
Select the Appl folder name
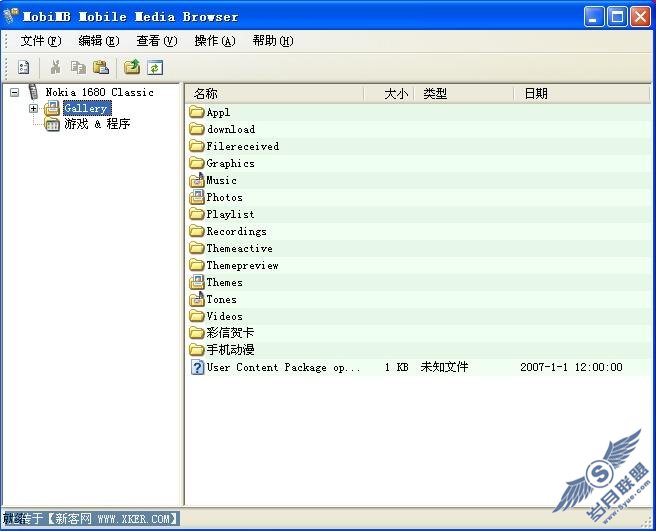click(x=218, y=112)
